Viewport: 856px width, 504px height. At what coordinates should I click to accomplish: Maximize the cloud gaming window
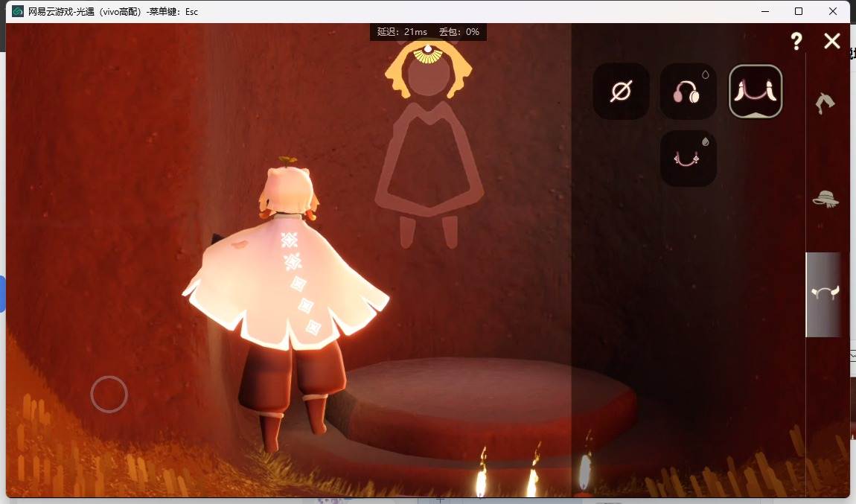point(799,11)
